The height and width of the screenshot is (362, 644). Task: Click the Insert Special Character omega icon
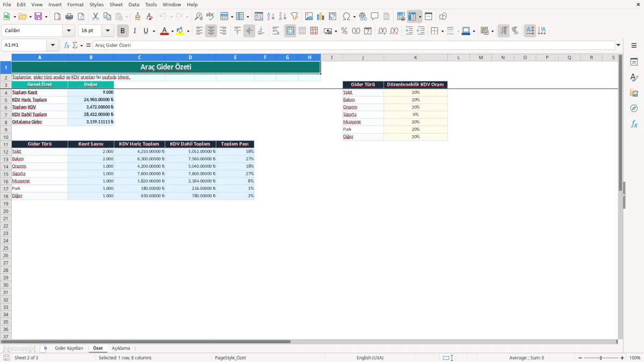click(x=347, y=17)
